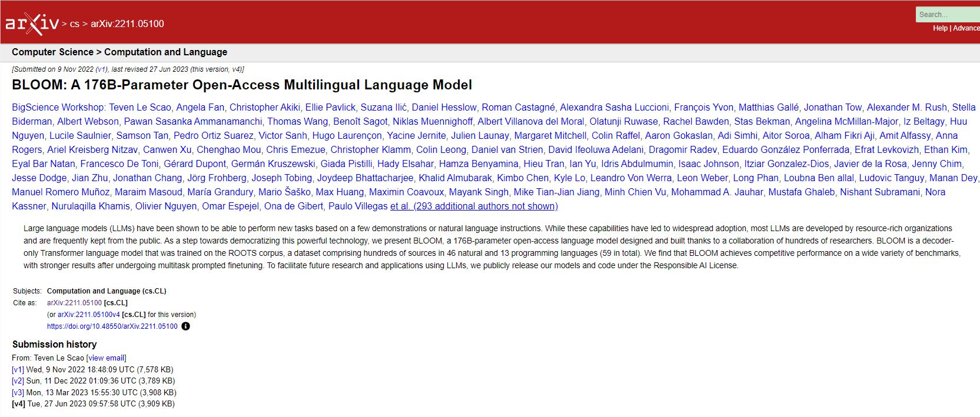Click Jesse Dodge author name
This screenshot has height=417, width=980.
click(39, 178)
